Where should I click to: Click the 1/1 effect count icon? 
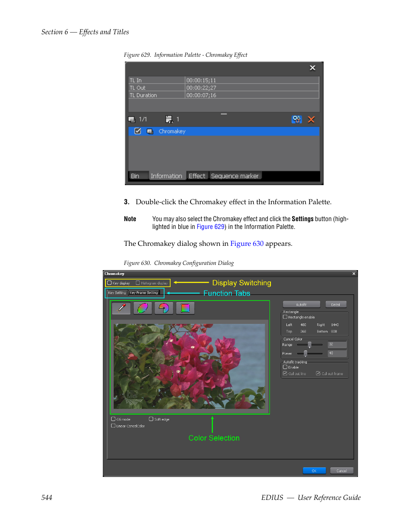pos(131,119)
